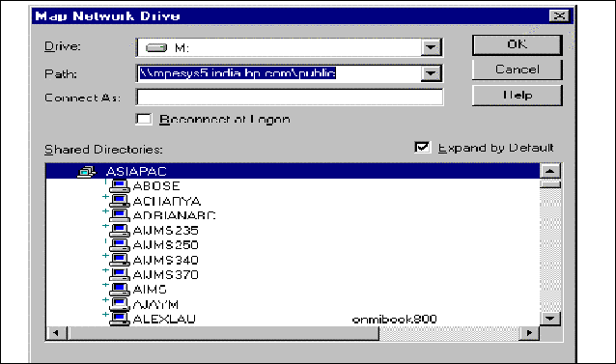The height and width of the screenshot is (364, 616).
Task: Confirm with the OK button
Action: [517, 44]
